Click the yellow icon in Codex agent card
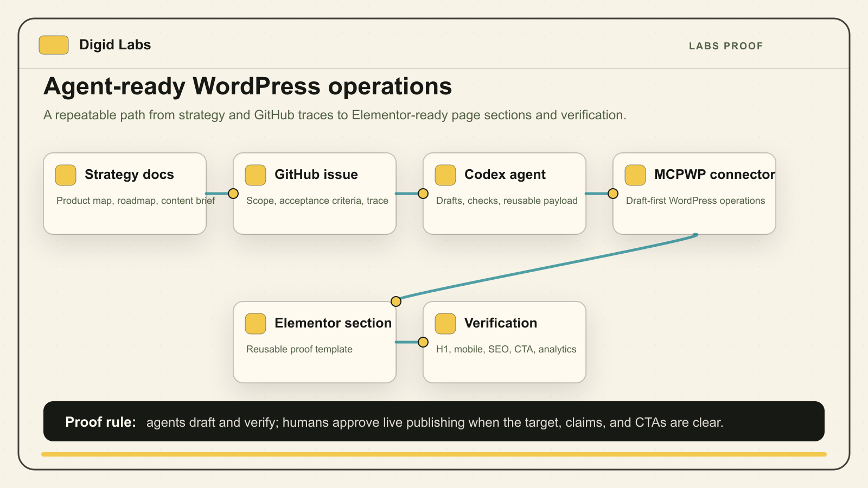 (x=445, y=175)
